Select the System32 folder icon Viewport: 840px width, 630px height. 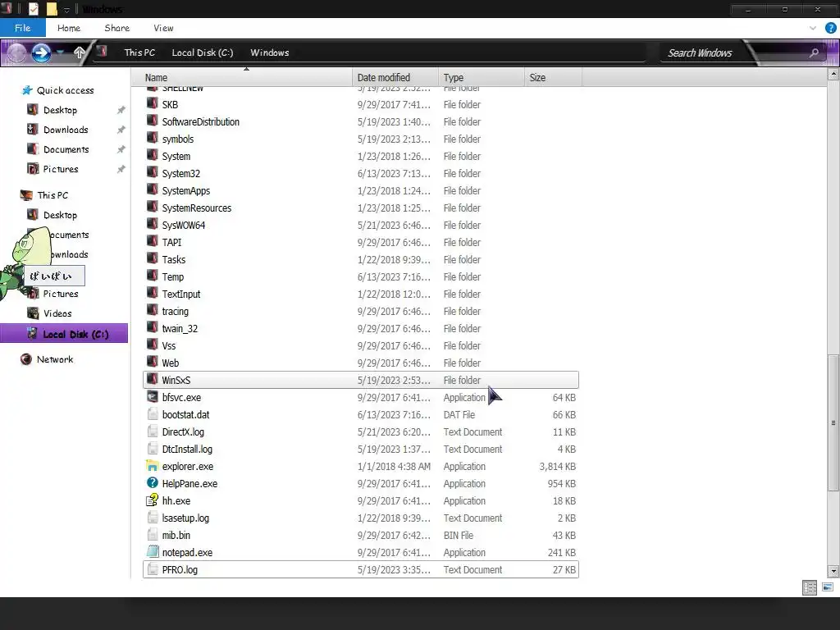152,172
